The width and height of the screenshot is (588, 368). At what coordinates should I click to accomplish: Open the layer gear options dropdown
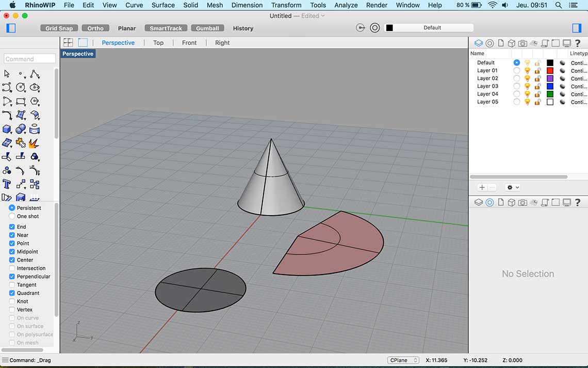513,187
